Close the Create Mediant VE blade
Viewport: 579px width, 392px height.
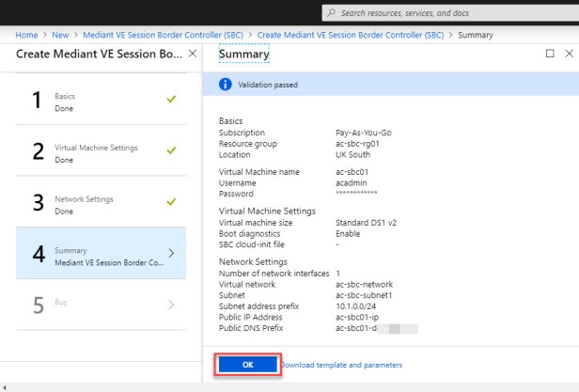tap(194, 55)
